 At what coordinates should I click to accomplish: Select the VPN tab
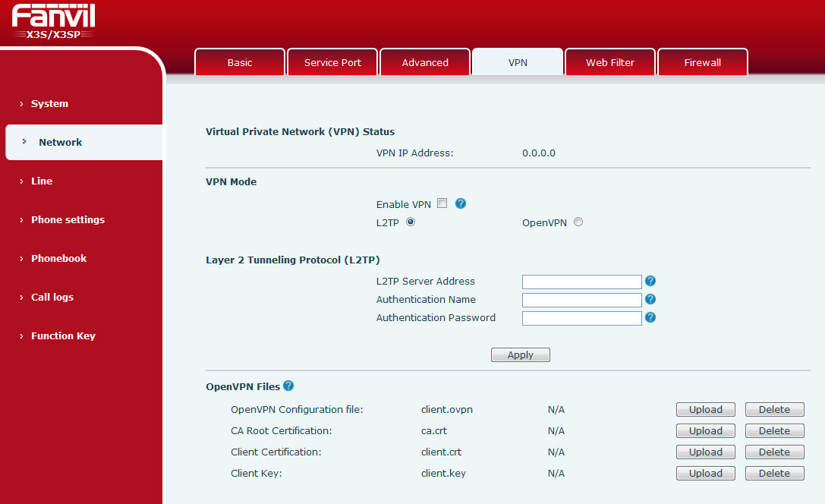click(x=518, y=62)
